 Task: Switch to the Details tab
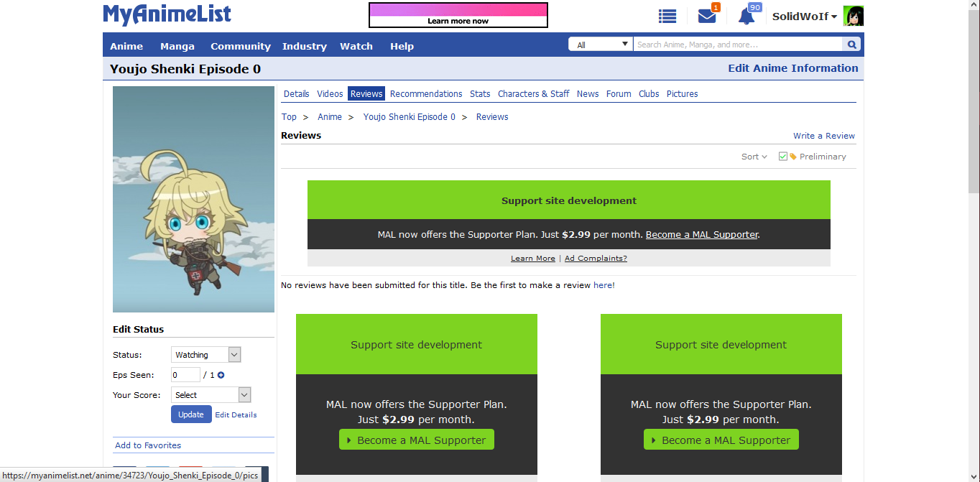(x=297, y=94)
